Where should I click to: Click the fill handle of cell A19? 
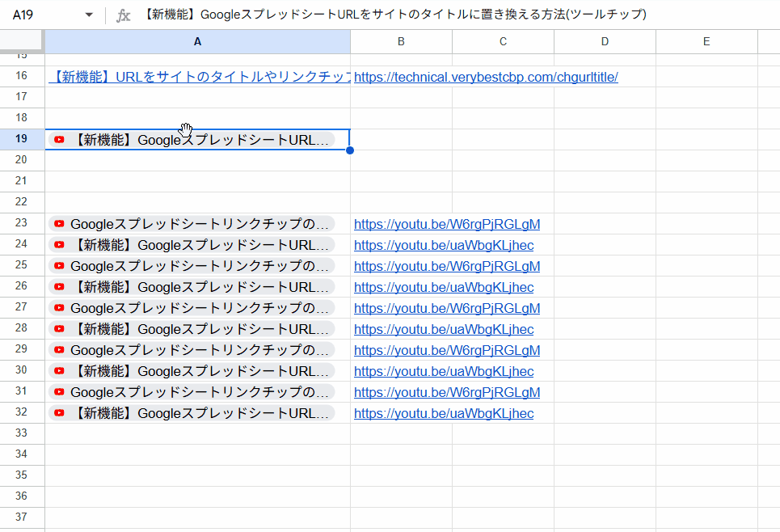(350, 150)
